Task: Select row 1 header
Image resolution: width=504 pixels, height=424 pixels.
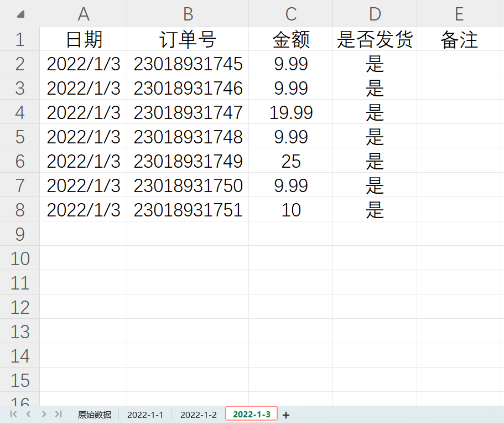Action: click(x=19, y=39)
